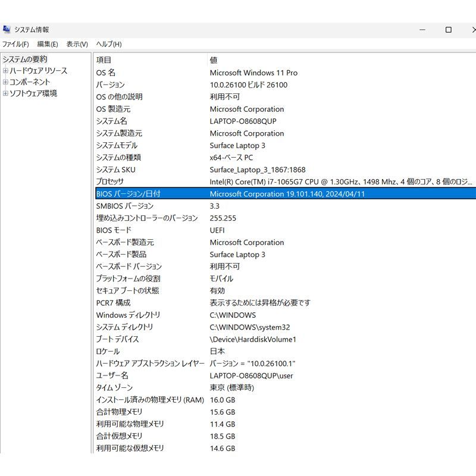Expand the コンポーネント node
The image size is (476, 476).
tap(5, 82)
